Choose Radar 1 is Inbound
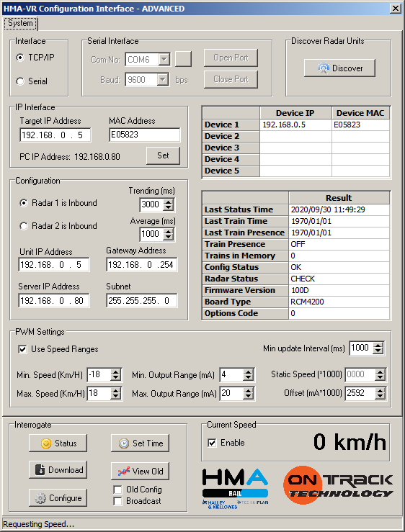 (24, 203)
